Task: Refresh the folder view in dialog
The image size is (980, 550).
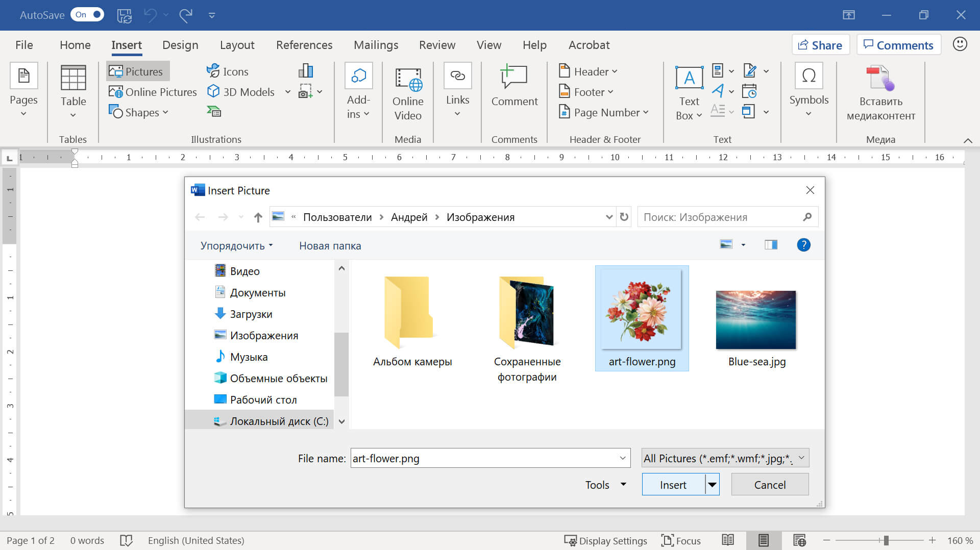Action: (x=624, y=217)
